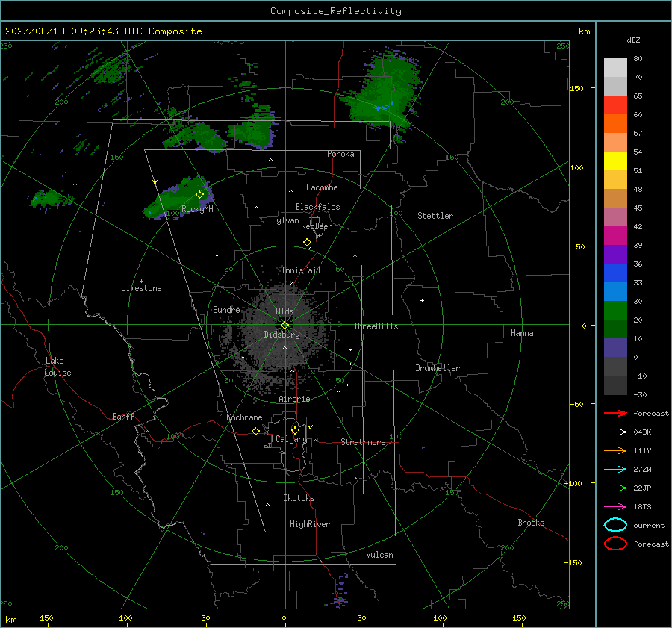The height and width of the screenshot is (628, 672).
Task: Click the Lacombe city label
Action: (322, 187)
